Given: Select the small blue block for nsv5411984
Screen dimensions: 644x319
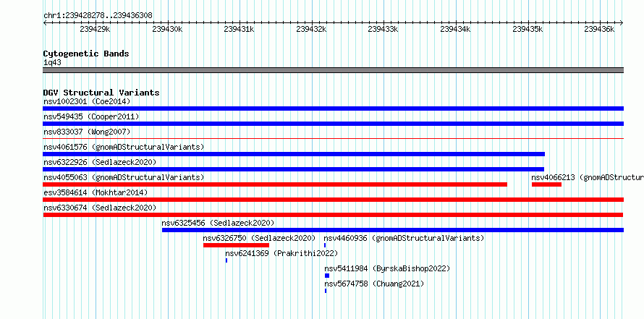Looking at the screenshot, I should pos(327,276).
